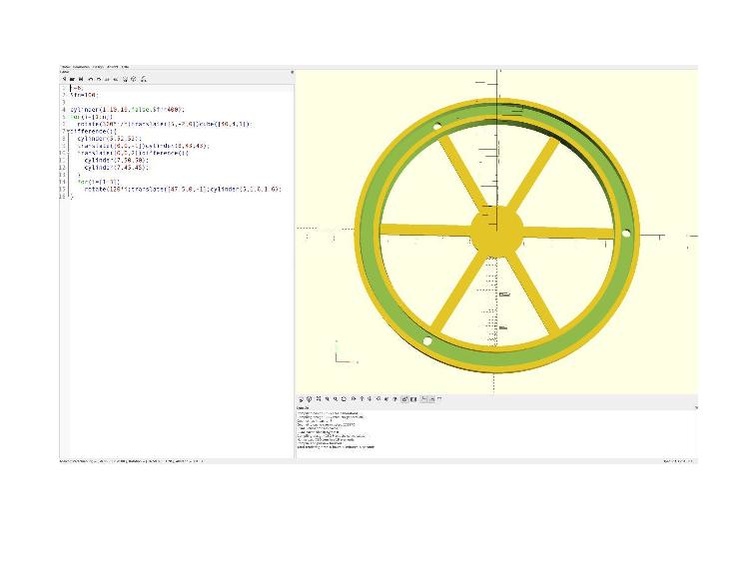Click the New file icon in editor toolbar

pos(64,78)
